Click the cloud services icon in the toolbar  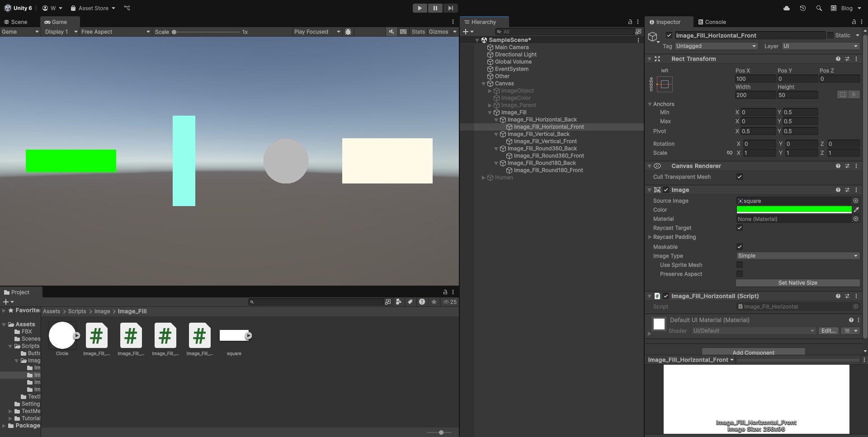click(x=786, y=8)
